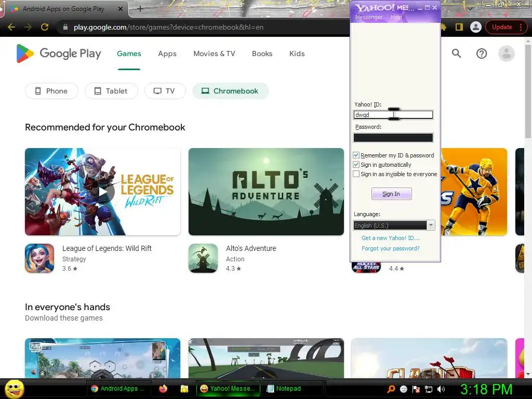Viewport: 532px width, 399px height.
Task: Click the orange search tray icon
Action: point(391,389)
